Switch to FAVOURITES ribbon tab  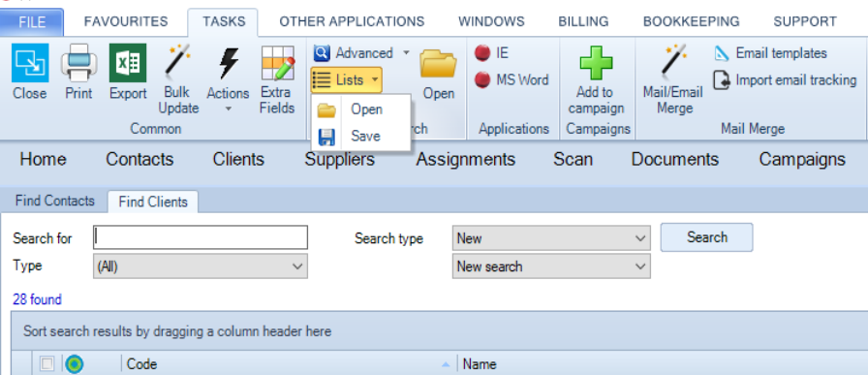coord(126,21)
